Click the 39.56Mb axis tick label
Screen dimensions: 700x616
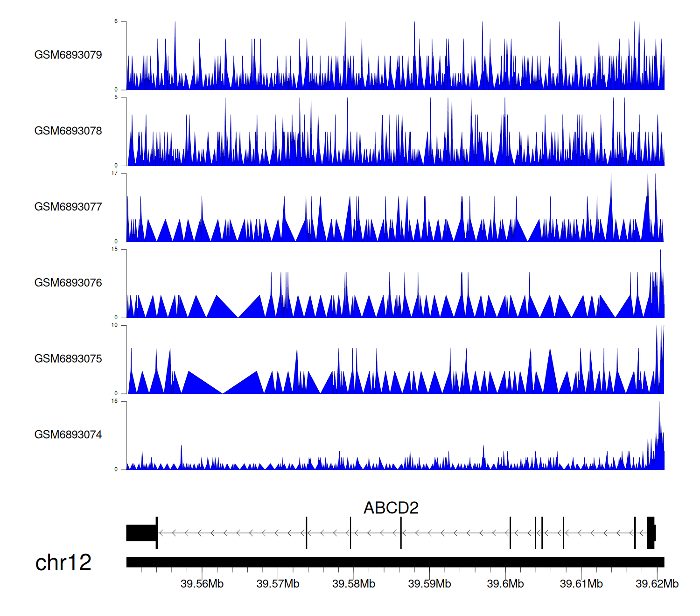point(202,584)
